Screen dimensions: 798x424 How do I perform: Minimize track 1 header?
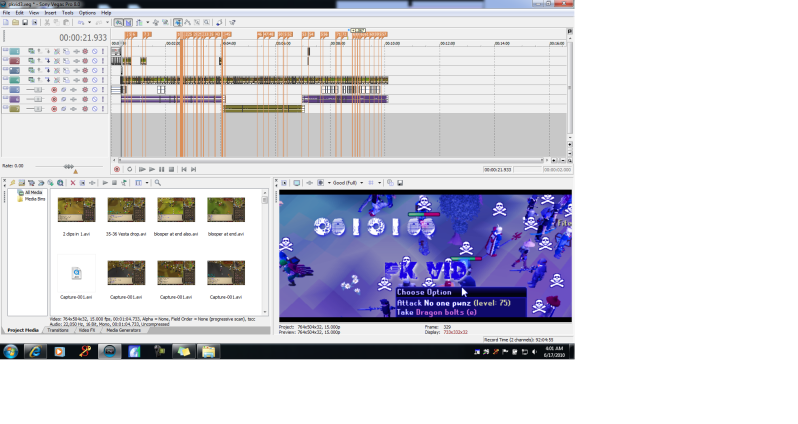[6, 49]
